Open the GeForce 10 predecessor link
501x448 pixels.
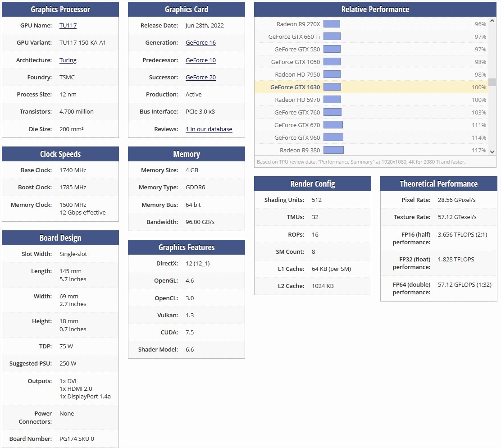coord(200,60)
